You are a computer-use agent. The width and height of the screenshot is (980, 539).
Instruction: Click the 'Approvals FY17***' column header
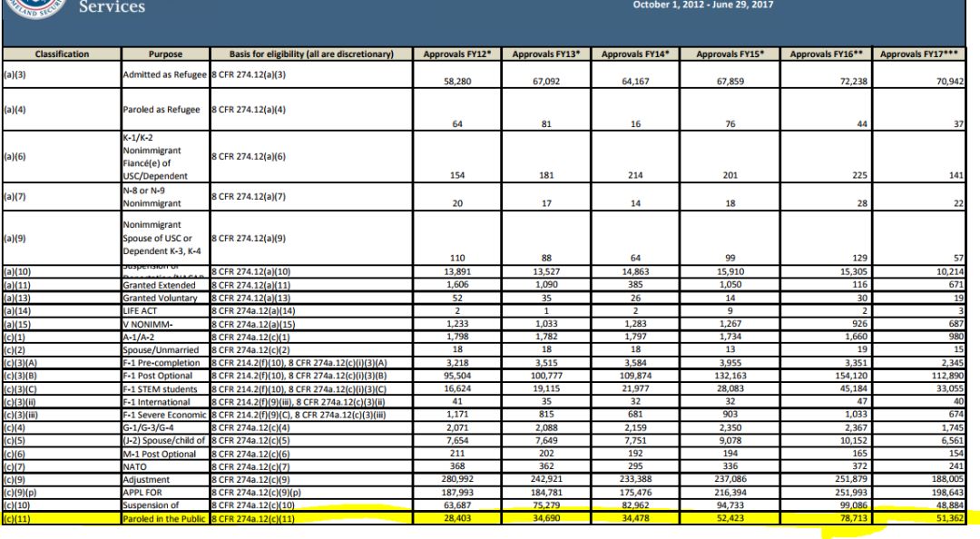(x=922, y=54)
